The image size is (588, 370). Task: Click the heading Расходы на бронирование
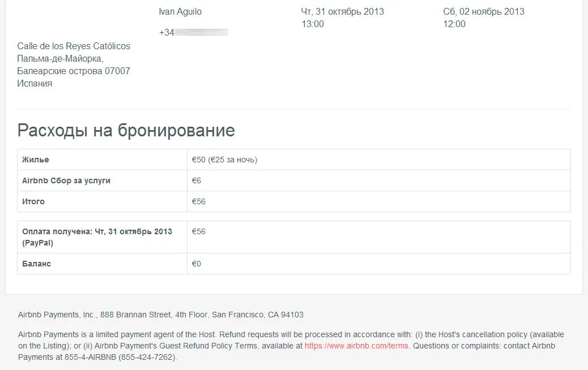click(x=126, y=130)
